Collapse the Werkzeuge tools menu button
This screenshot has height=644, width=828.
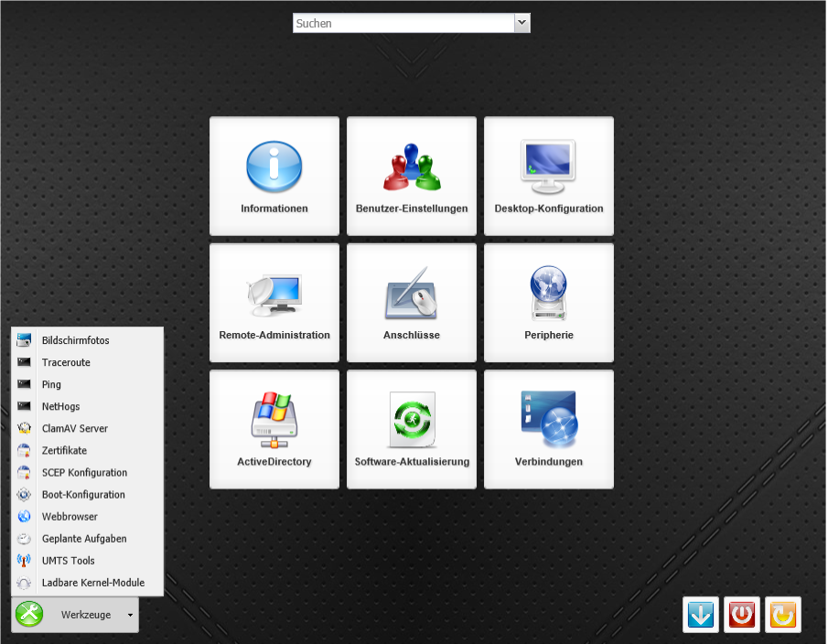[76, 615]
